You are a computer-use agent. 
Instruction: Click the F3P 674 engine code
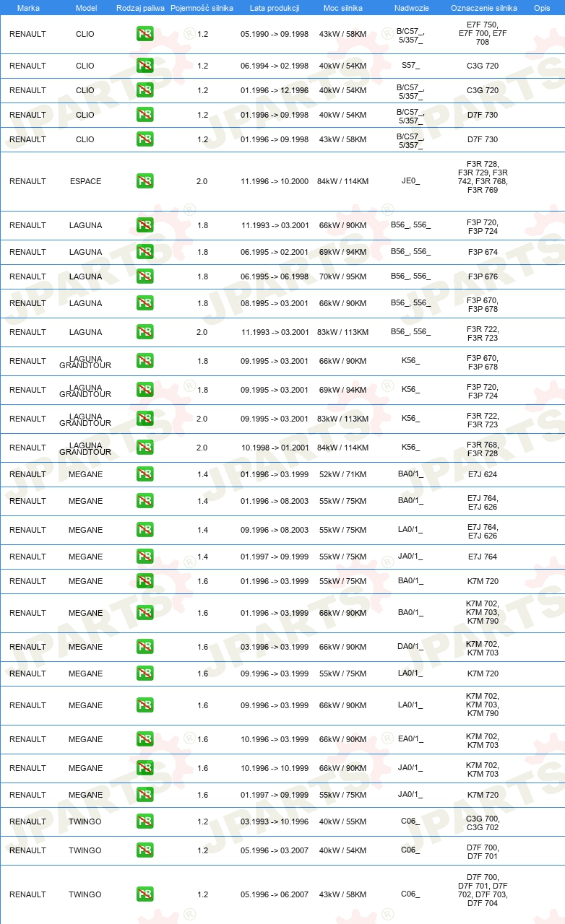[483, 252]
